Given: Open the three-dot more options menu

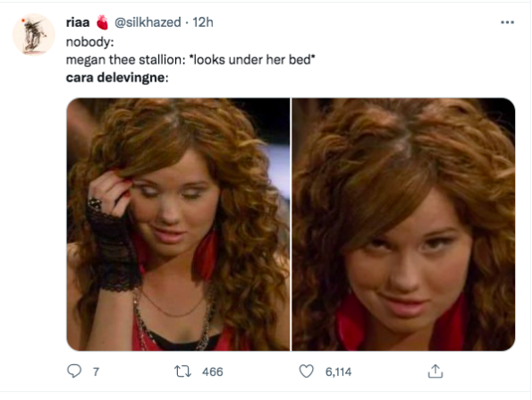Looking at the screenshot, I should click(x=507, y=22).
